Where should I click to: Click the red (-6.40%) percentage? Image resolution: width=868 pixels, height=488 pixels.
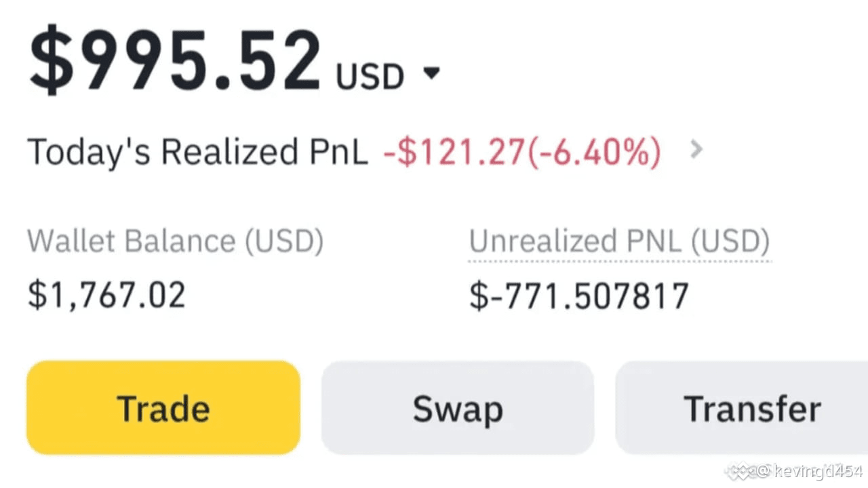click(x=594, y=151)
